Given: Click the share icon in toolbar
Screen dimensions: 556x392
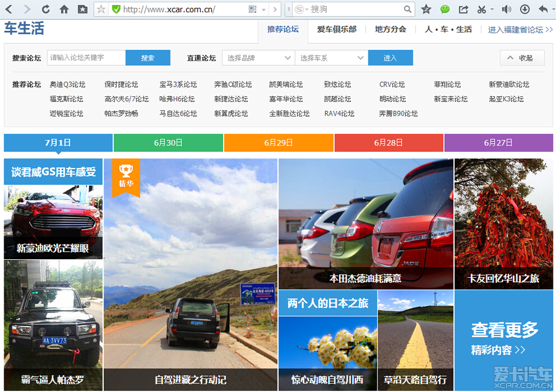Looking at the screenshot, I should click(x=463, y=9).
